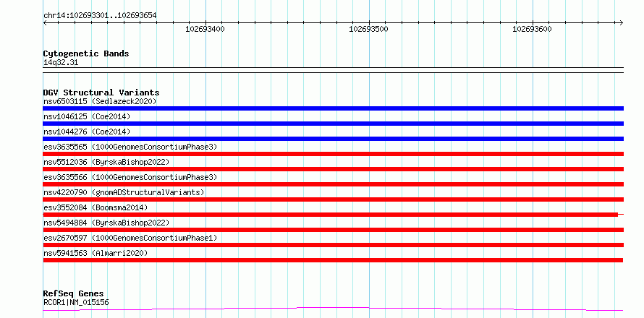The width and height of the screenshot is (644, 318).
Task: Open variant esv3635565 red bar
Action: tap(333, 154)
